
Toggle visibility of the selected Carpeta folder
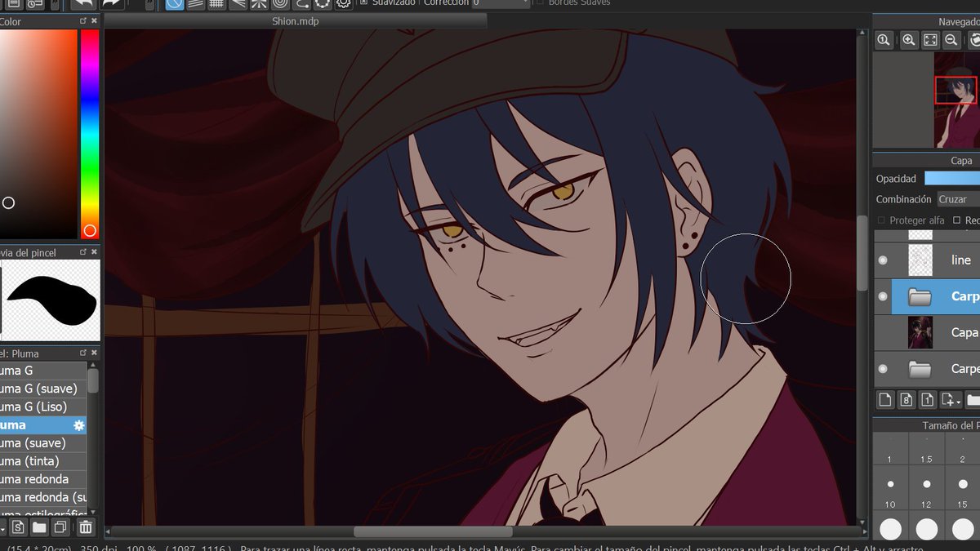click(x=882, y=296)
